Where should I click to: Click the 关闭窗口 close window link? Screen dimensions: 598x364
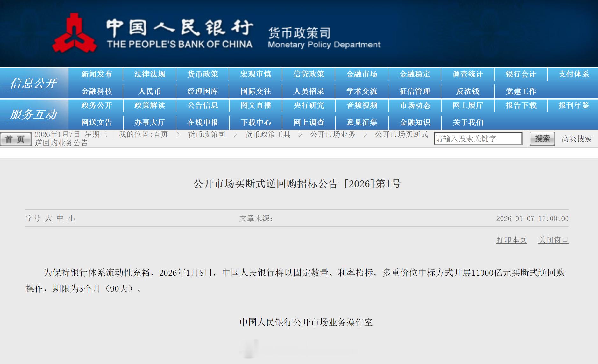point(553,240)
